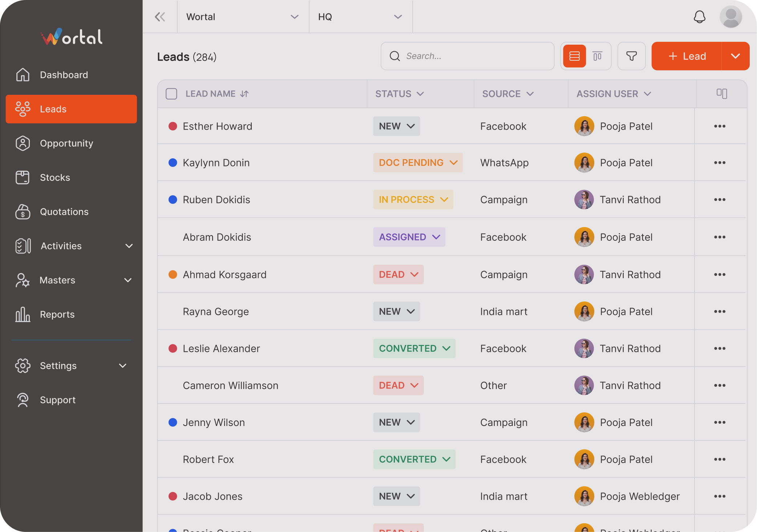Add a new lead with + Lead
This screenshot has height=532, width=757.
coord(687,56)
